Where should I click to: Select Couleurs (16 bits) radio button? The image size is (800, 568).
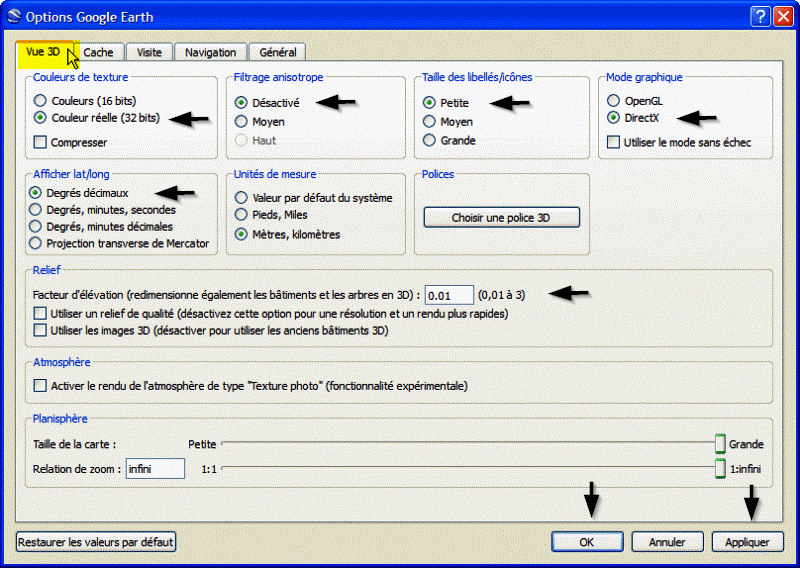pyautogui.click(x=40, y=101)
